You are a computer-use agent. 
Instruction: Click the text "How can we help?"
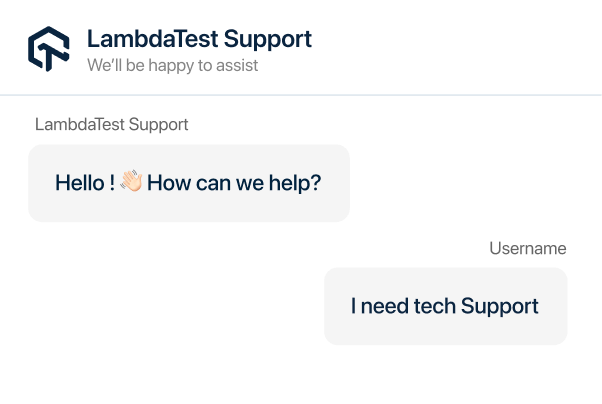click(x=234, y=183)
